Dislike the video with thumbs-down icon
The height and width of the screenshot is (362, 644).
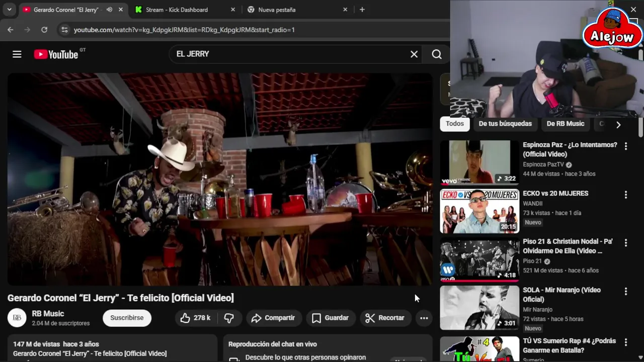coord(229,318)
